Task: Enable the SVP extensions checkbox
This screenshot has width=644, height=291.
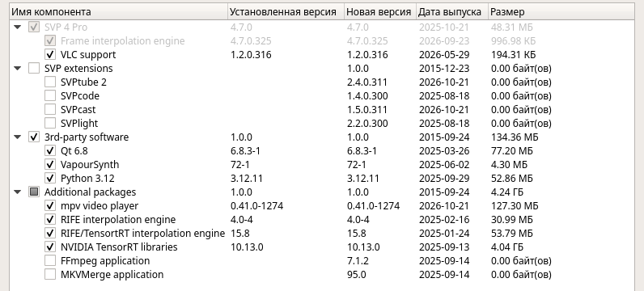Action: click(x=34, y=68)
